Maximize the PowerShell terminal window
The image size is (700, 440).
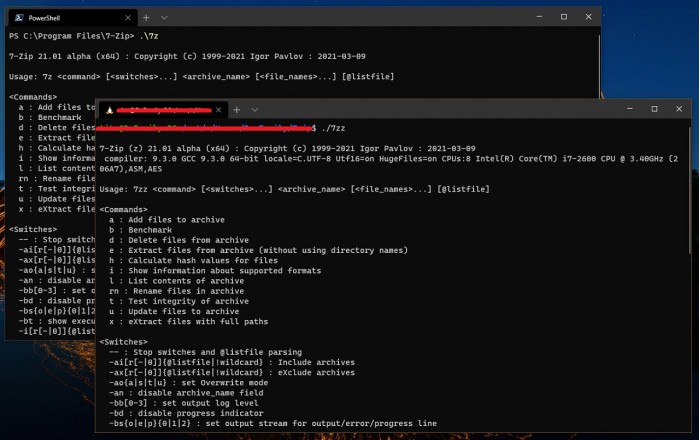click(564, 17)
